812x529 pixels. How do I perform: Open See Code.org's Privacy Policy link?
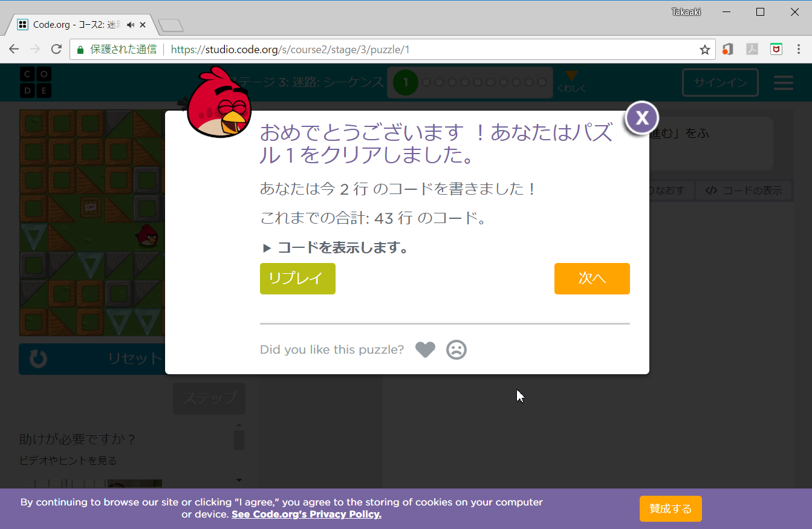306,514
